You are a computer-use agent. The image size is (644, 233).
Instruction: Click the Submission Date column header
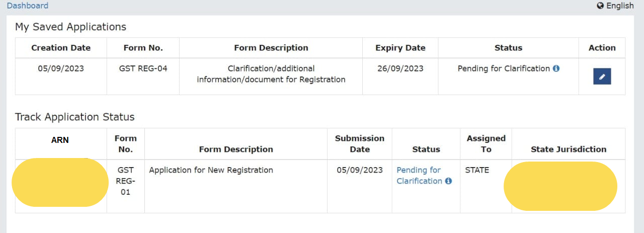pyautogui.click(x=359, y=143)
